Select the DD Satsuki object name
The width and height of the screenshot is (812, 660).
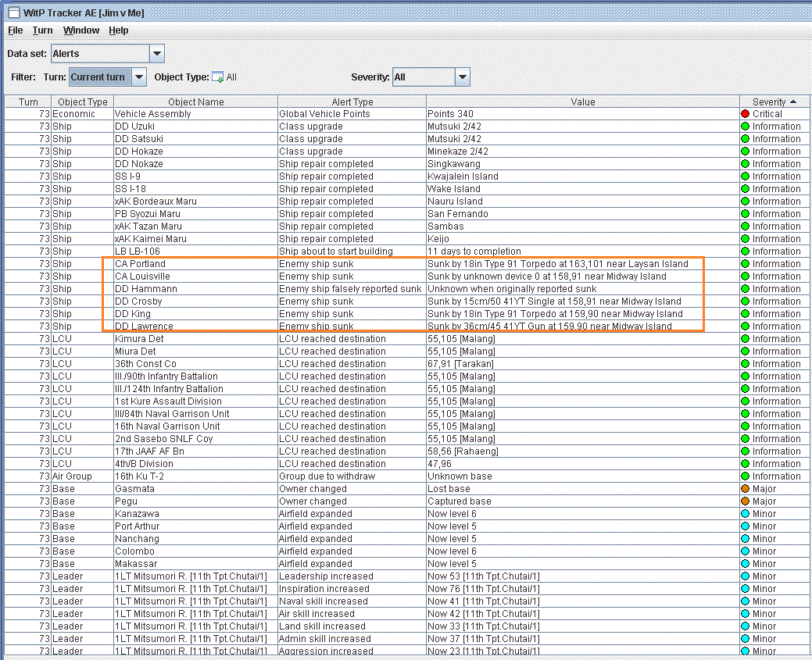coord(139,139)
